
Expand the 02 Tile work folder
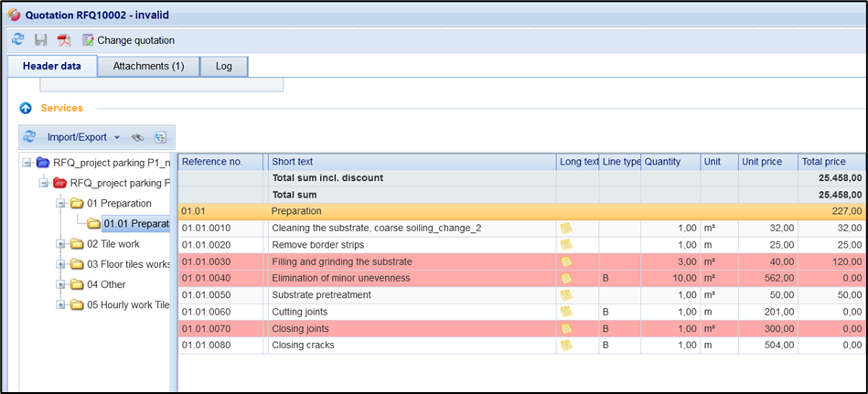(61, 244)
